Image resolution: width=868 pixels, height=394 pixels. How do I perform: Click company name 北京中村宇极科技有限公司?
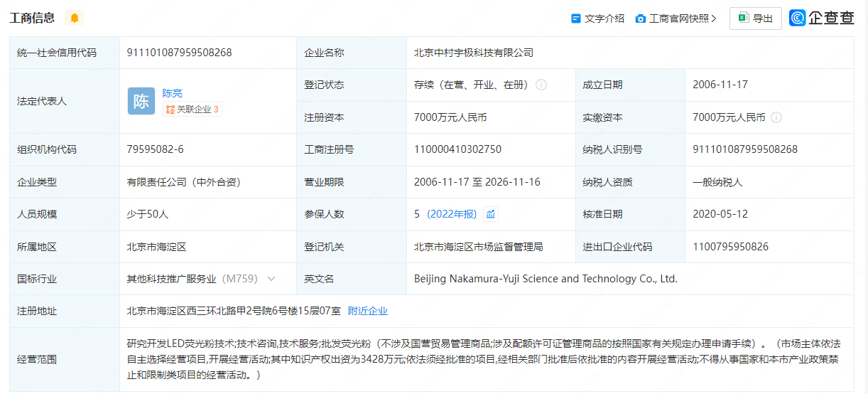coord(473,53)
